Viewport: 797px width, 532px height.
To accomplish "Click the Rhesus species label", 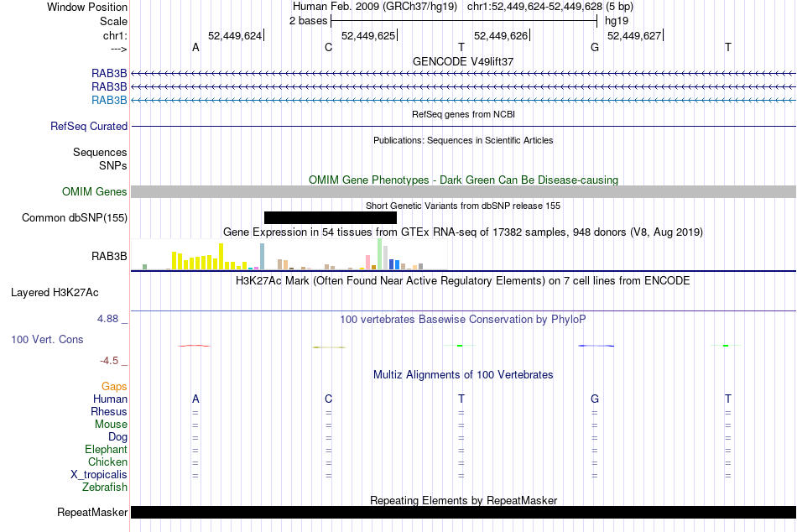I will [109, 411].
